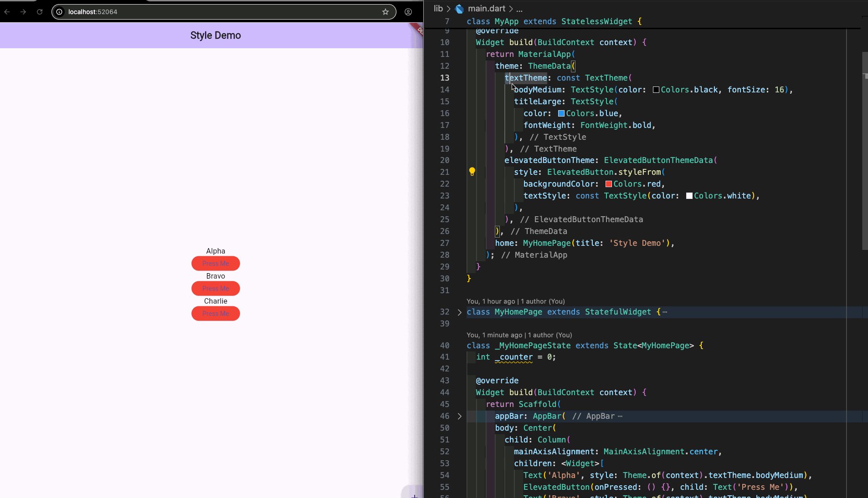Viewport: 868px width, 498px height.
Task: Click the lightbulb quick-fix icon on line 21
Action: tap(472, 172)
